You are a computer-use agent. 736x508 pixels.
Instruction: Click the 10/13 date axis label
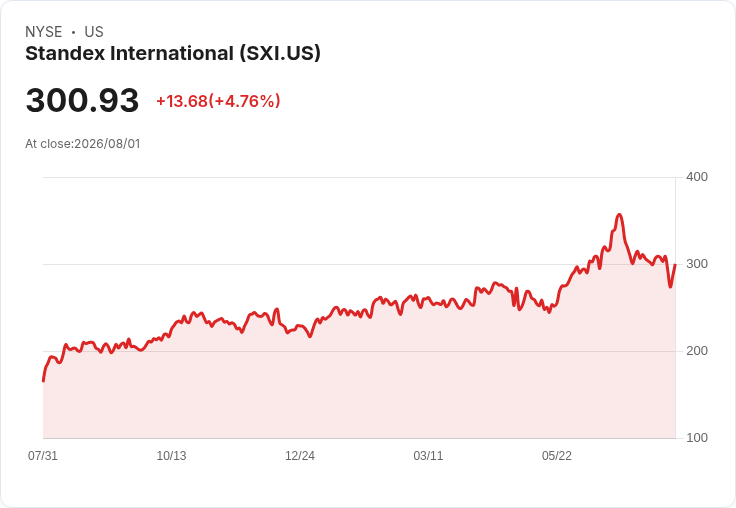point(171,456)
